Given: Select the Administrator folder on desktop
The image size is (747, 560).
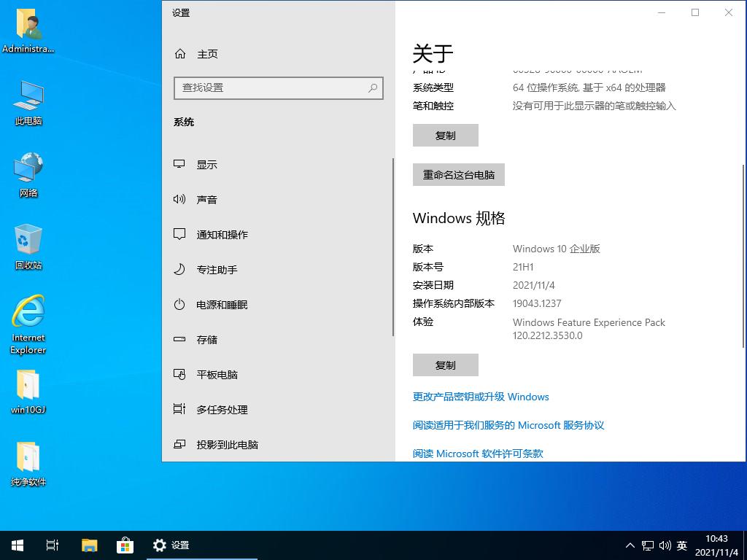Looking at the screenshot, I should tap(28, 31).
